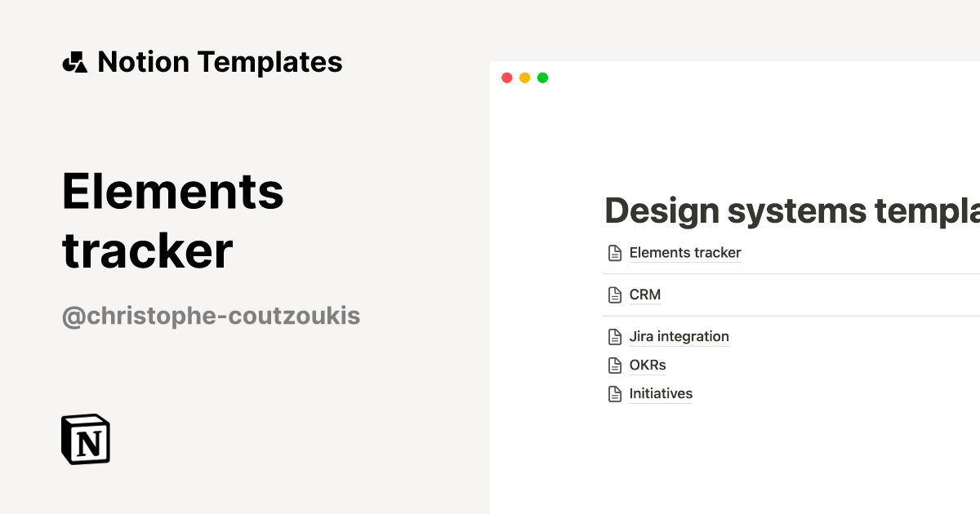Screen dimensions: 980x514
Task: Open the Elements tracker page link
Action: [684, 253]
